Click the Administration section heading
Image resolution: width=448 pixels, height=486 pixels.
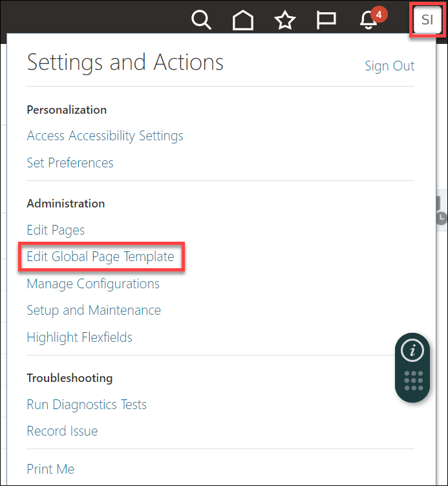66,204
